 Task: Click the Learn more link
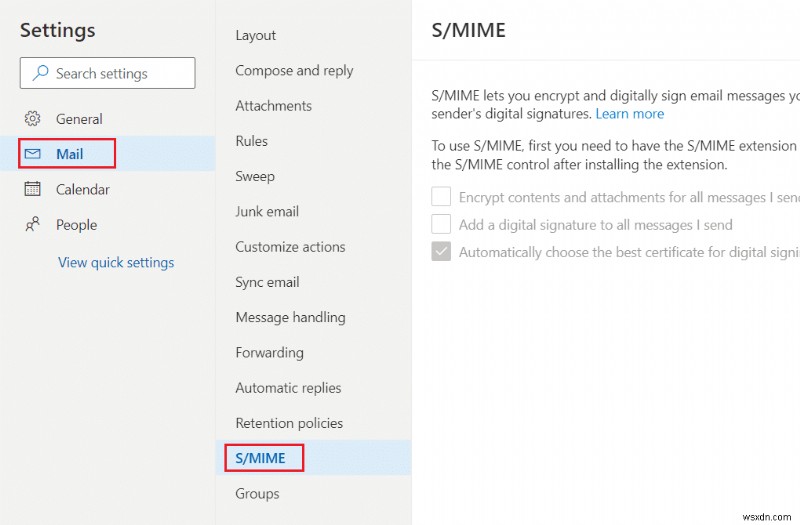tap(629, 114)
